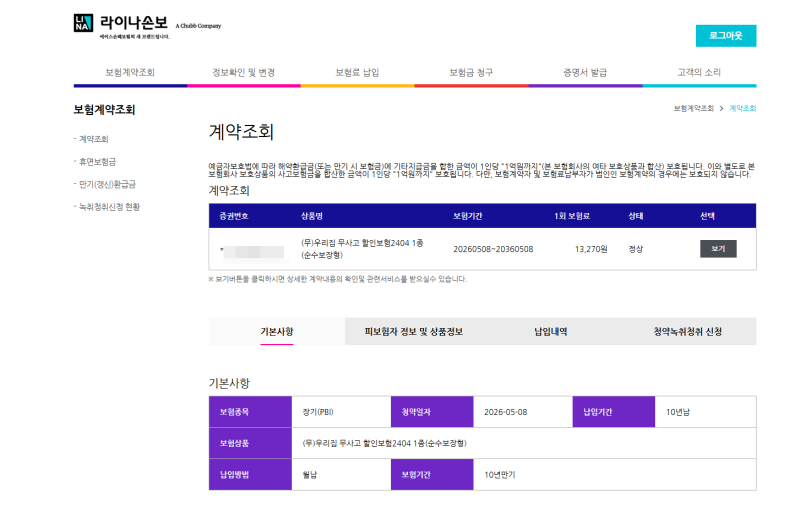The image size is (800, 513).
Task: Select 계약조회 in the sidebar
Action: 93,139
